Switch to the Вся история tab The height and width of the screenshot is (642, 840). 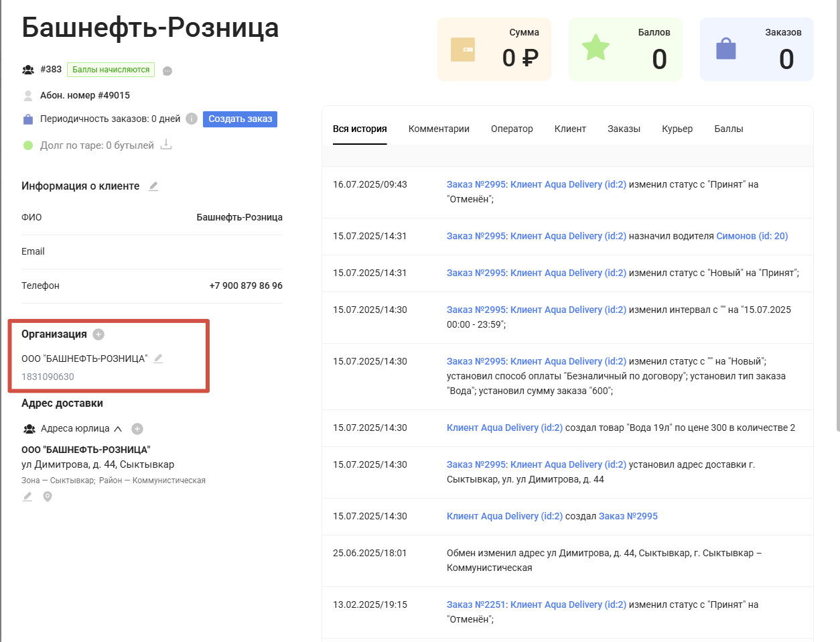[360, 129]
